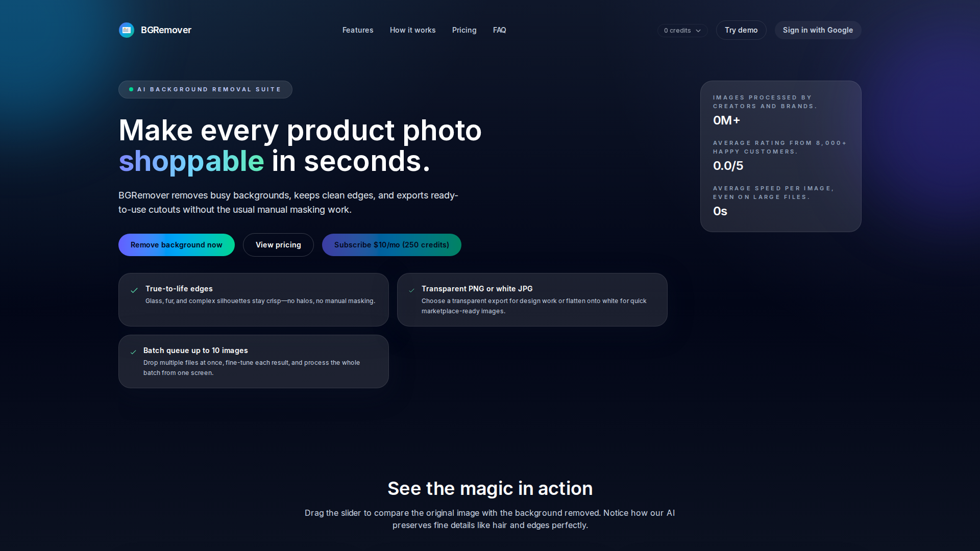This screenshot has height=551, width=980.
Task: Click the BGRemover brand name text
Action: coord(166,30)
